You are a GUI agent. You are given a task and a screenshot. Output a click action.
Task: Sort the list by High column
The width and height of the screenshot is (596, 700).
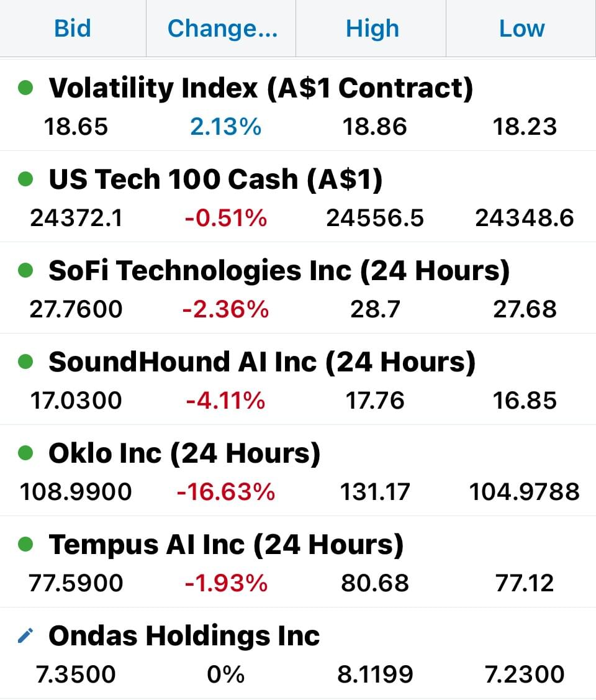click(x=371, y=28)
